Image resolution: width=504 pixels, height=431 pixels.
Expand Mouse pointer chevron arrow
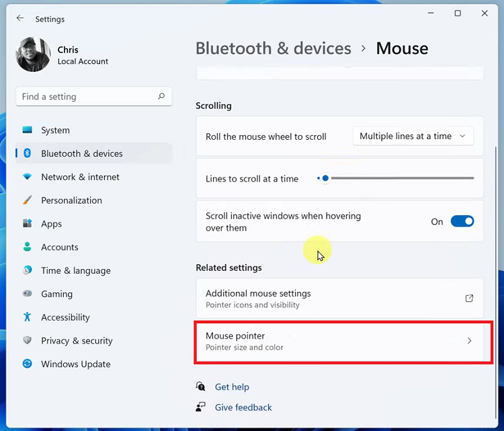pos(469,341)
